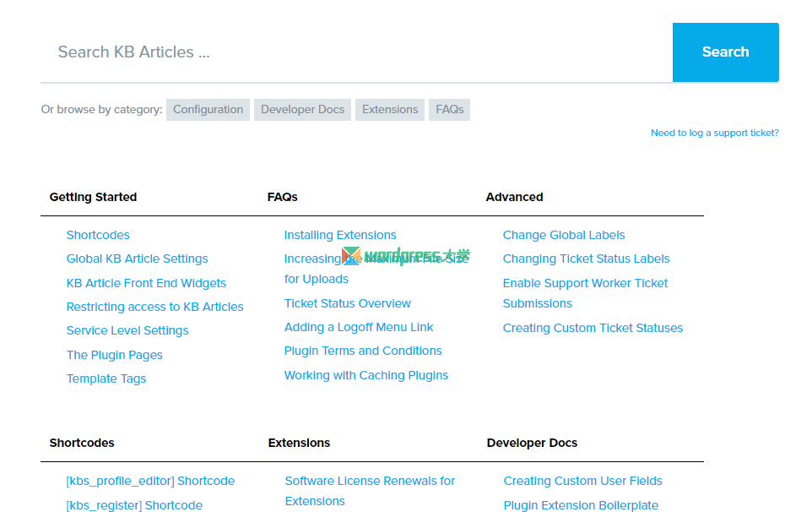Browse the Developer Docs category tag
Image resolution: width=812 pixels, height=512 pixels.
302,109
